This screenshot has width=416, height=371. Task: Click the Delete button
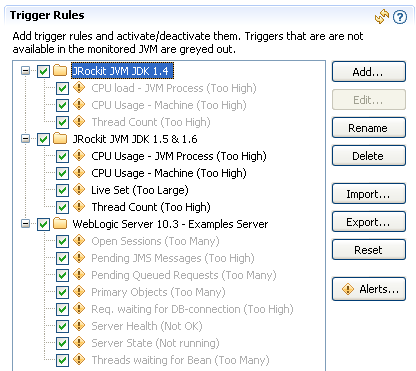pos(369,156)
